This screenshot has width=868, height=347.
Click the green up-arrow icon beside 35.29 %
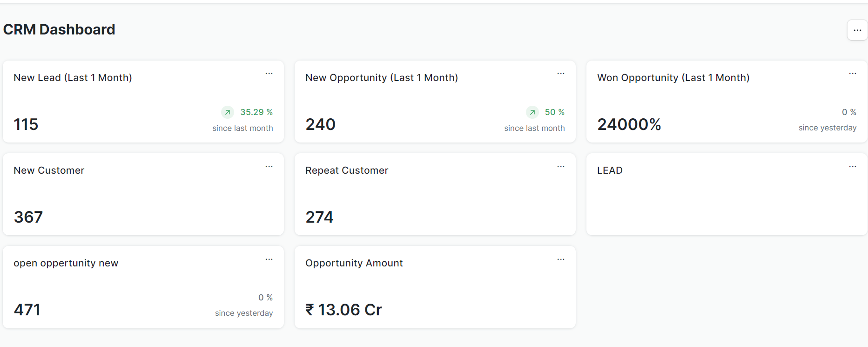click(228, 112)
